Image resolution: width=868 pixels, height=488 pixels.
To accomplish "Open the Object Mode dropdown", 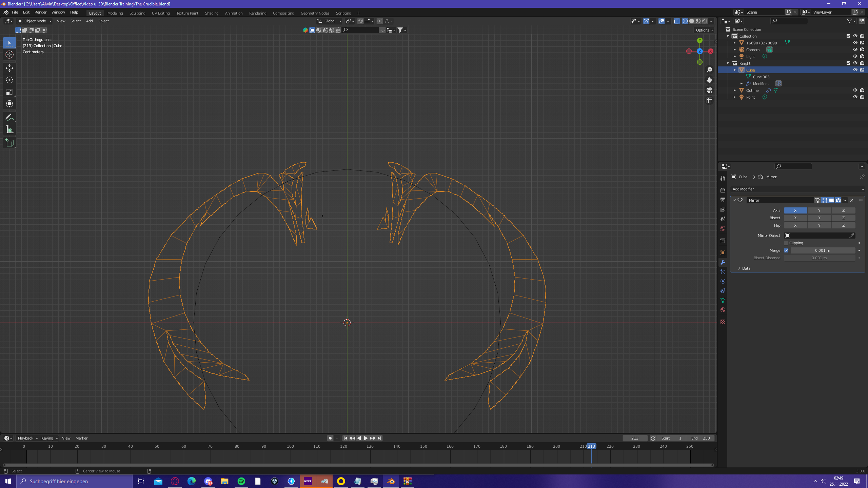I will (x=35, y=21).
